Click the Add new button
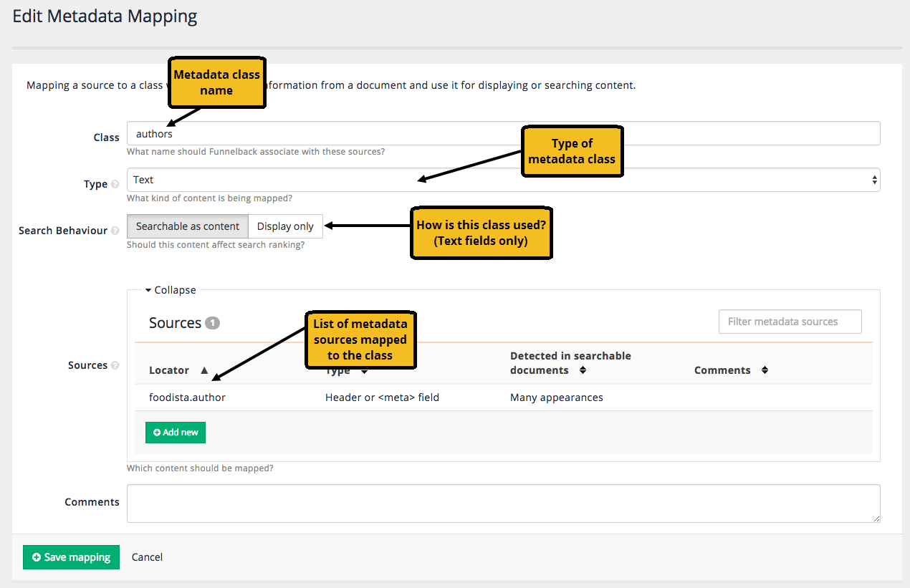Image resolution: width=910 pixels, height=588 pixels. tap(175, 433)
